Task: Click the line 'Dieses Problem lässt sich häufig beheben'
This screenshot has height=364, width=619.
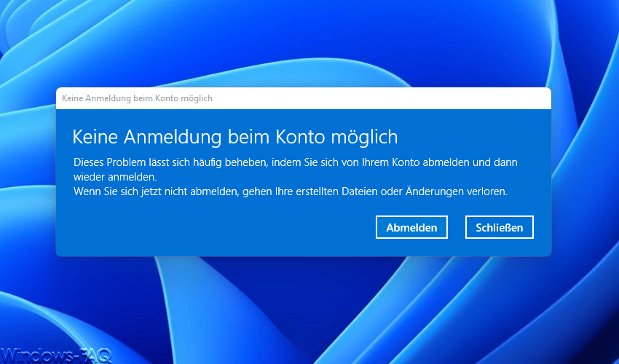Action: tap(295, 162)
